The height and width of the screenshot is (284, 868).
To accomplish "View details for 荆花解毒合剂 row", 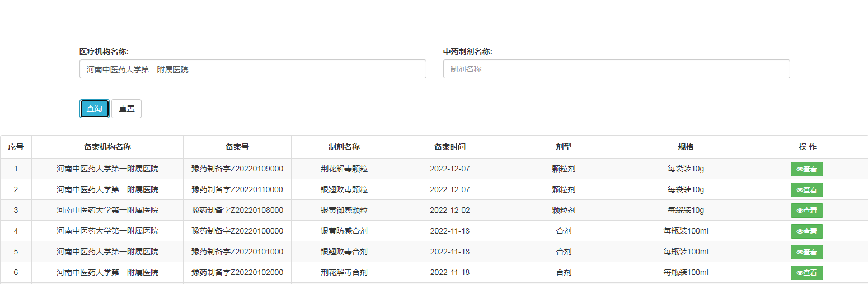I will (x=807, y=273).
